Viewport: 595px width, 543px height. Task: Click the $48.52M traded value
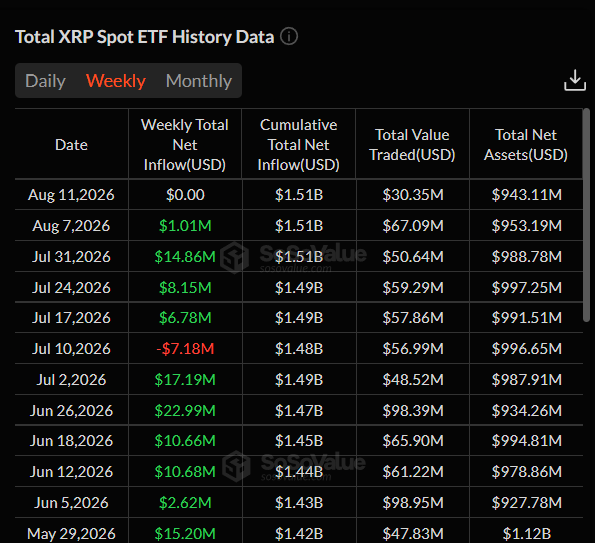[x=413, y=380]
